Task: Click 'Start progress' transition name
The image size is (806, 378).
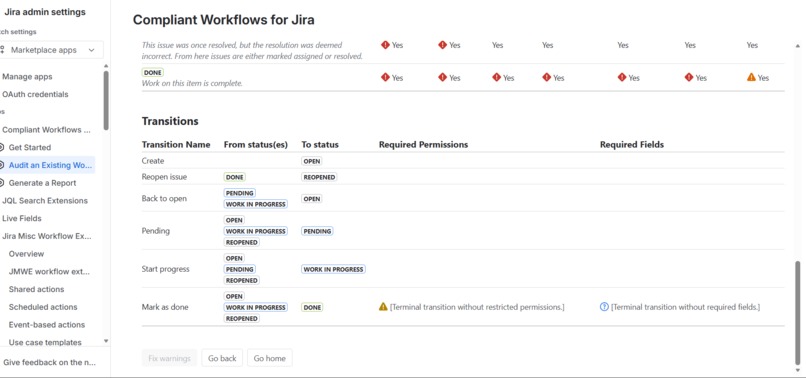Action: pos(166,269)
